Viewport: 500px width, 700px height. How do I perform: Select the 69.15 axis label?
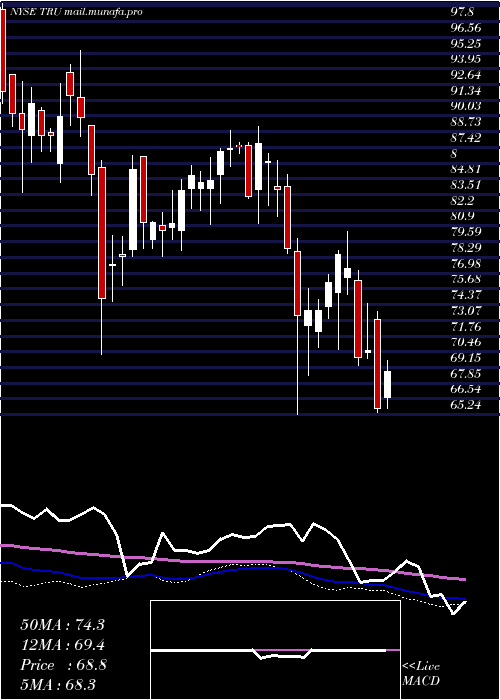[466, 358]
